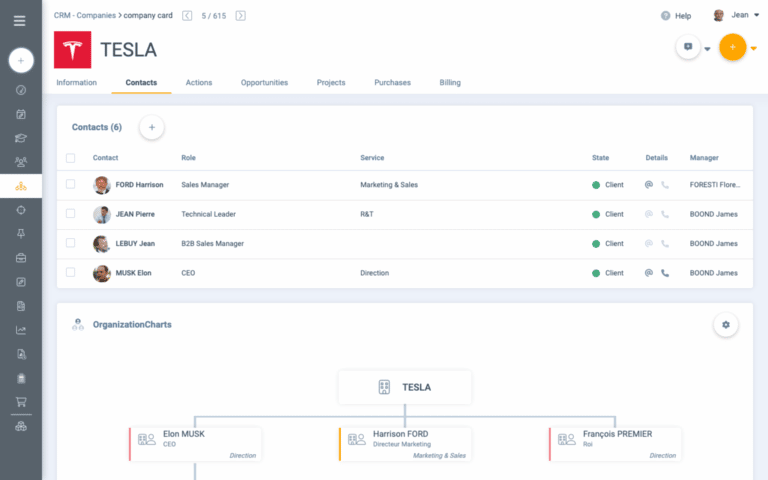768x480 pixels.
Task: Click FORESTI manager cell for FORD Harrison
Action: (715, 185)
